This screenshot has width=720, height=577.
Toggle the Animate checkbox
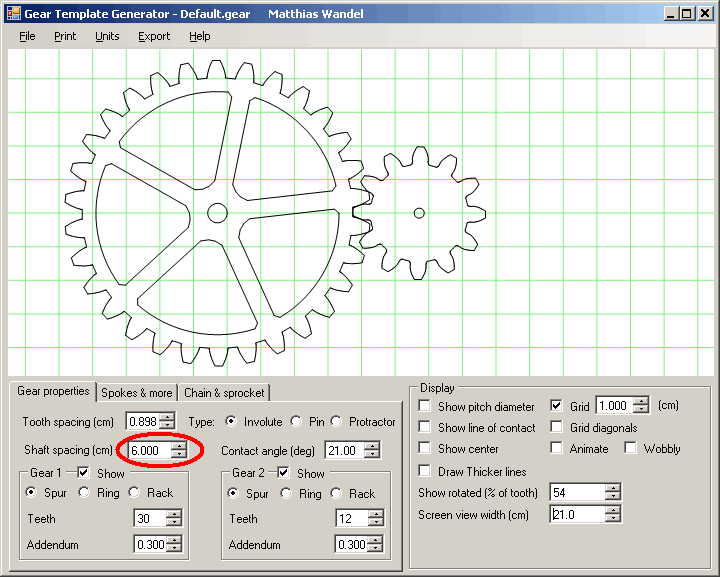(557, 449)
